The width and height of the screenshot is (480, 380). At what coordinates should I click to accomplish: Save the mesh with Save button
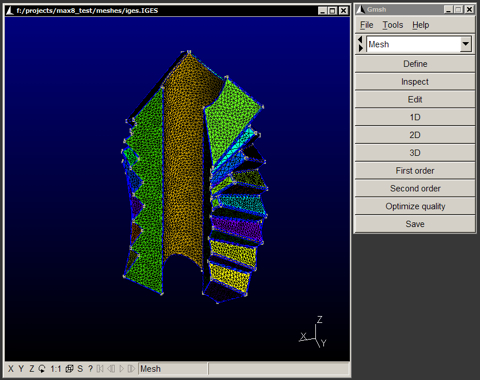tap(415, 224)
